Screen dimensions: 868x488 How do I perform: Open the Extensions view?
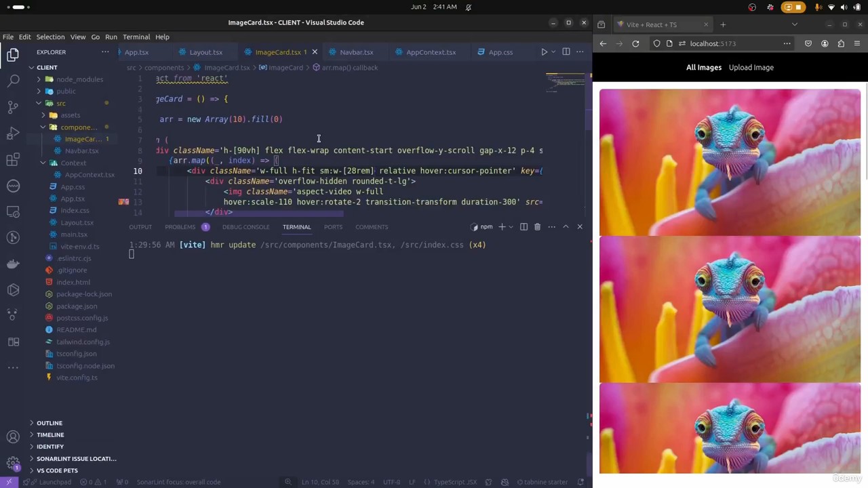(13, 159)
